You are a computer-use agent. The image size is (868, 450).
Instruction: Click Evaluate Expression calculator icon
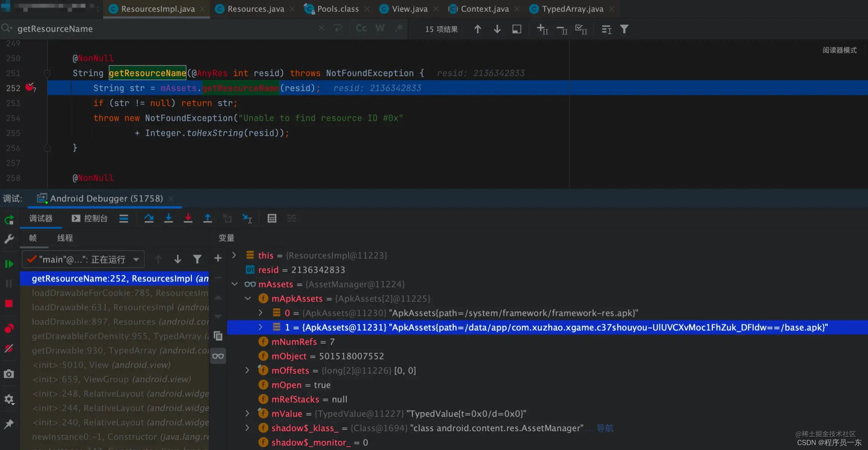(272, 218)
